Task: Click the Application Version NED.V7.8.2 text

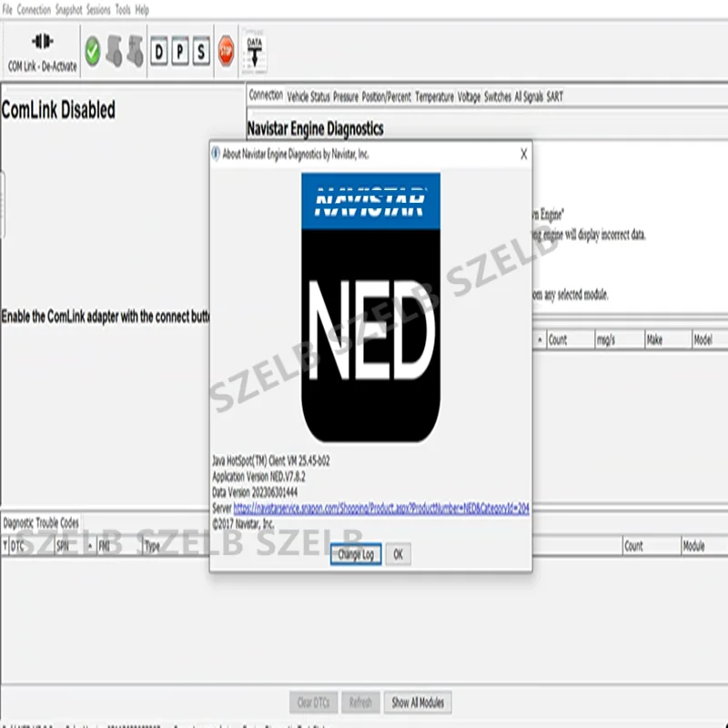Action: click(258, 477)
